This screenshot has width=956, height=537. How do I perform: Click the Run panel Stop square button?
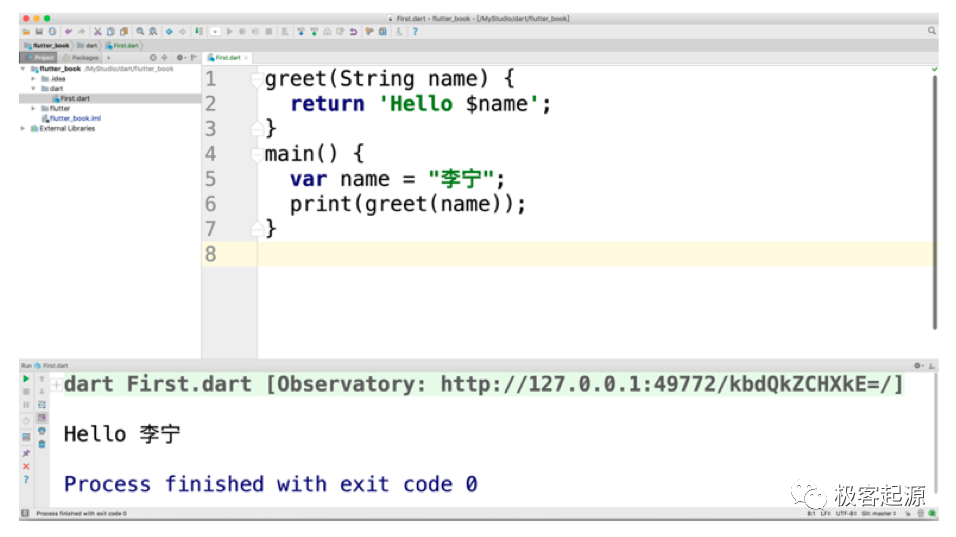pyautogui.click(x=26, y=392)
